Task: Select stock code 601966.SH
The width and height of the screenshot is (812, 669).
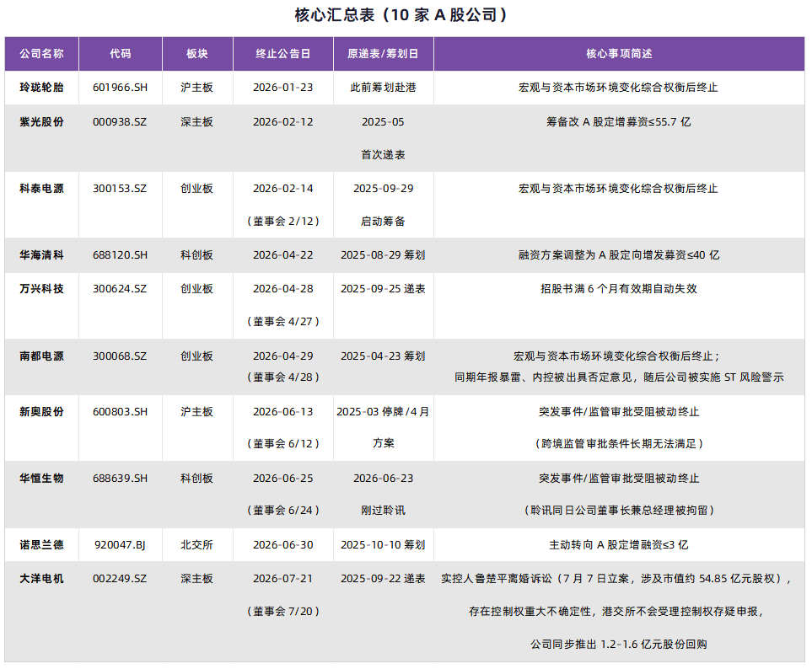Action: click(120, 88)
